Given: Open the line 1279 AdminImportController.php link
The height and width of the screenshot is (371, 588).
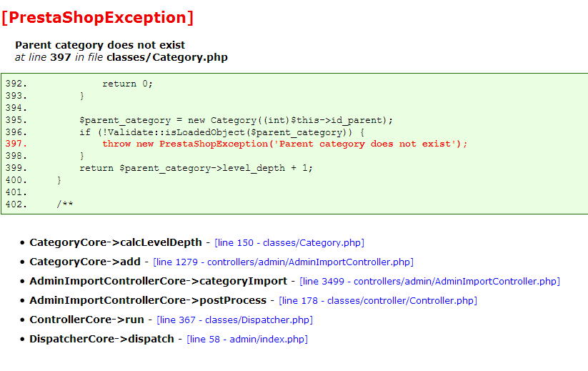Looking at the screenshot, I should (x=283, y=262).
